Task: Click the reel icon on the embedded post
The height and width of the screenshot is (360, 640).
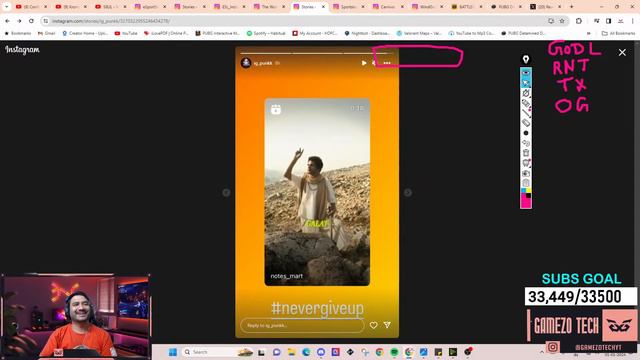Action: click(276, 109)
